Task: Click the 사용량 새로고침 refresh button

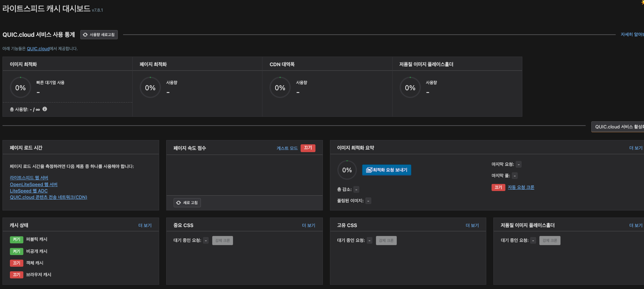Action: pyautogui.click(x=99, y=35)
